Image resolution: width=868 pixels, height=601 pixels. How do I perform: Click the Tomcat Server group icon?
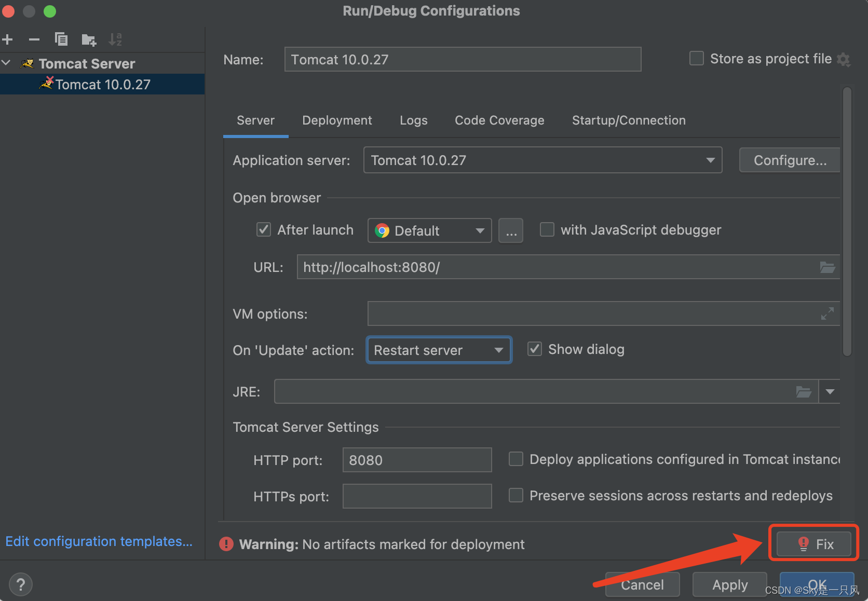click(x=27, y=63)
